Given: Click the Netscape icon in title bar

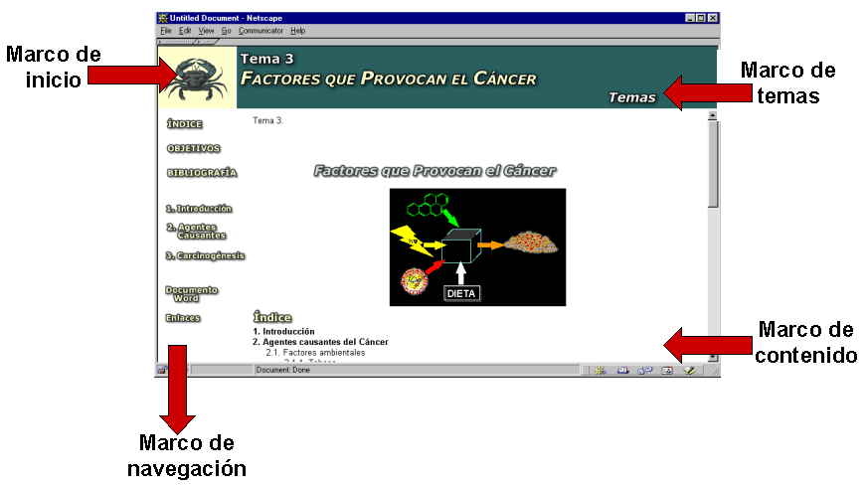Looking at the screenshot, I should 164,18.
